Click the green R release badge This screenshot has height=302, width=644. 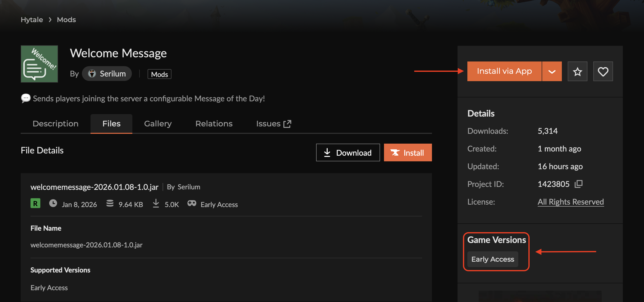tap(35, 203)
